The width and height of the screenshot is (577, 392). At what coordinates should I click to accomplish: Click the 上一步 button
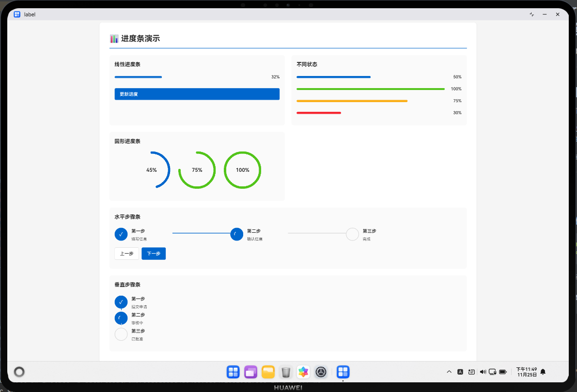(126, 254)
